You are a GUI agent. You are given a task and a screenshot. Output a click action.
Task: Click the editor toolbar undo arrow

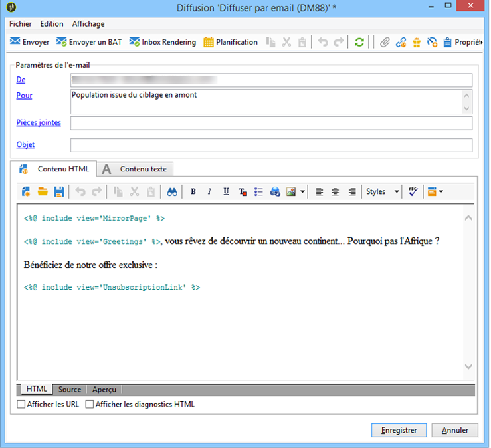80,191
